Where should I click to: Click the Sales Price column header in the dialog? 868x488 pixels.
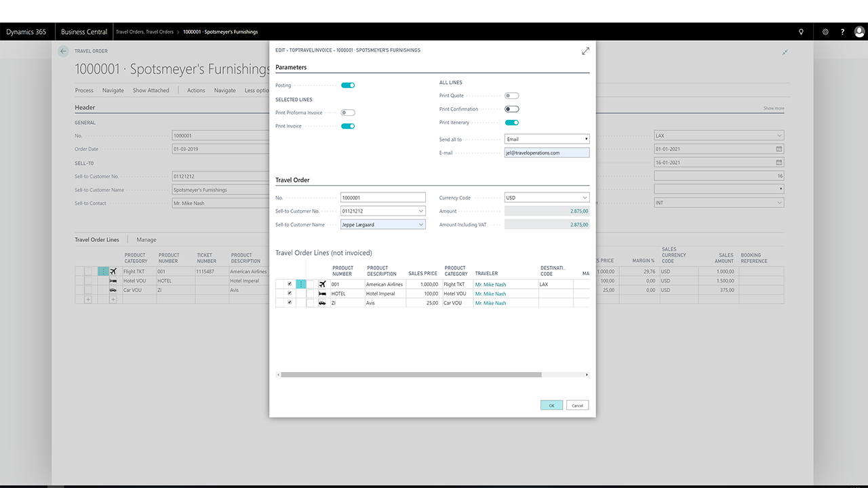(422, 274)
